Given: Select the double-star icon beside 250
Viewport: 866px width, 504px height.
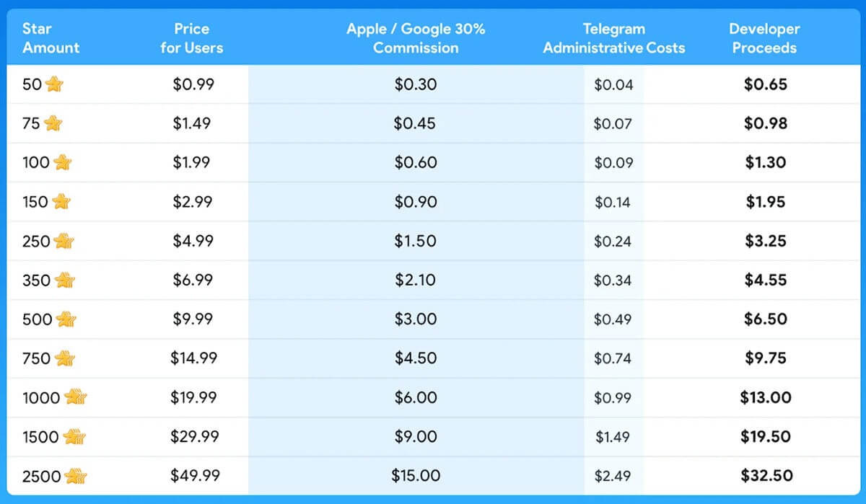Looking at the screenshot, I should [64, 241].
